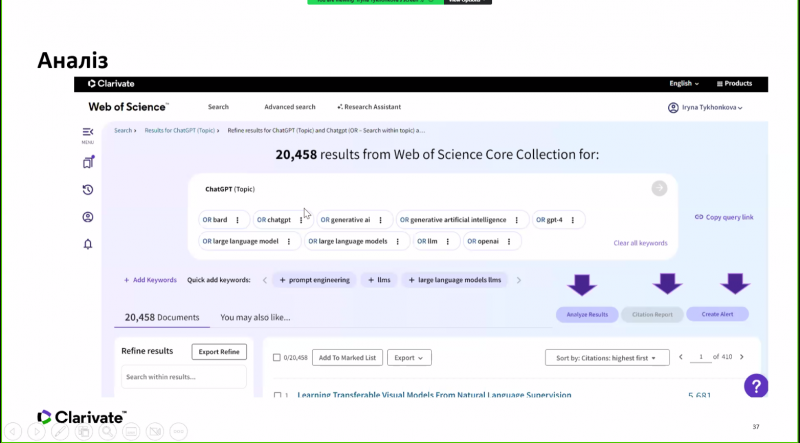Select the 20,458 Documents tab

pos(162,317)
